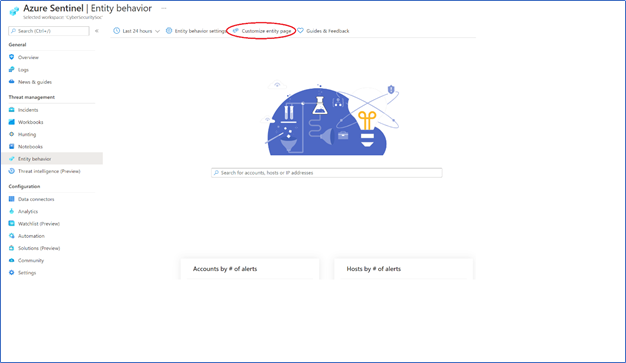Click the Analytics flask icon

[12, 211]
